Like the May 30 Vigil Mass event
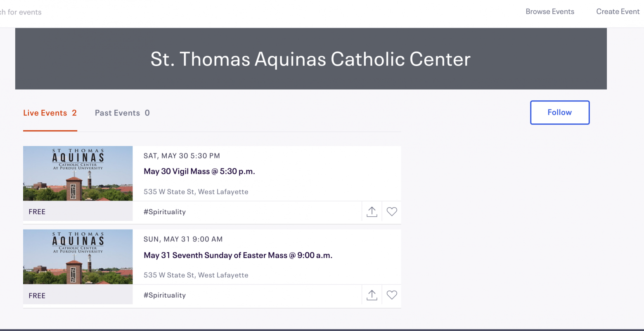 392,212
